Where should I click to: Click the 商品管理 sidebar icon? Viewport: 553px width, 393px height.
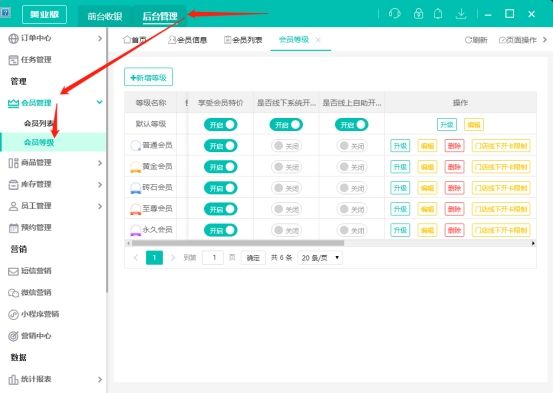13,163
